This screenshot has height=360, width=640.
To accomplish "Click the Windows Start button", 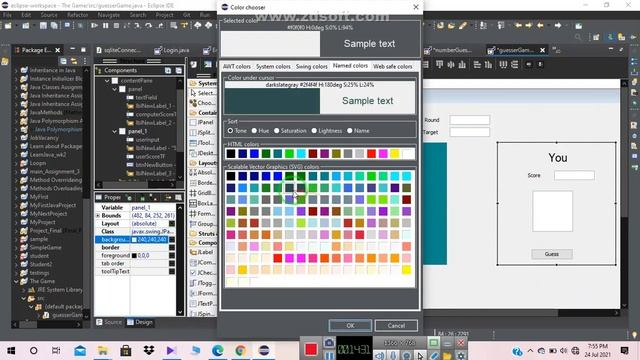I will click(x=11, y=351).
